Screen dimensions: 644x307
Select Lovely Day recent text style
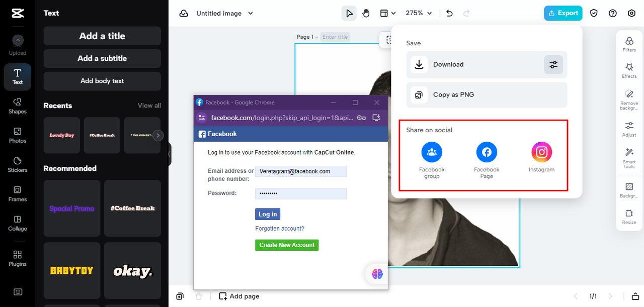(62, 135)
